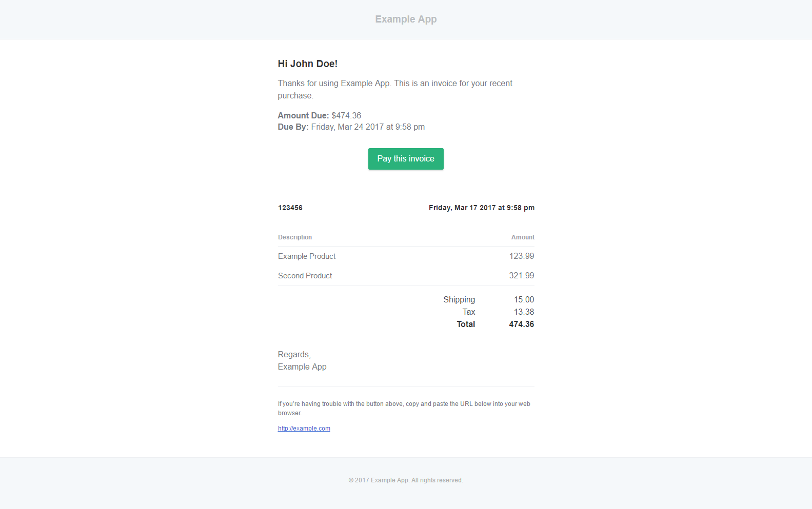The height and width of the screenshot is (509, 812).
Task: Click the Pay this invoice button
Action: 406,159
